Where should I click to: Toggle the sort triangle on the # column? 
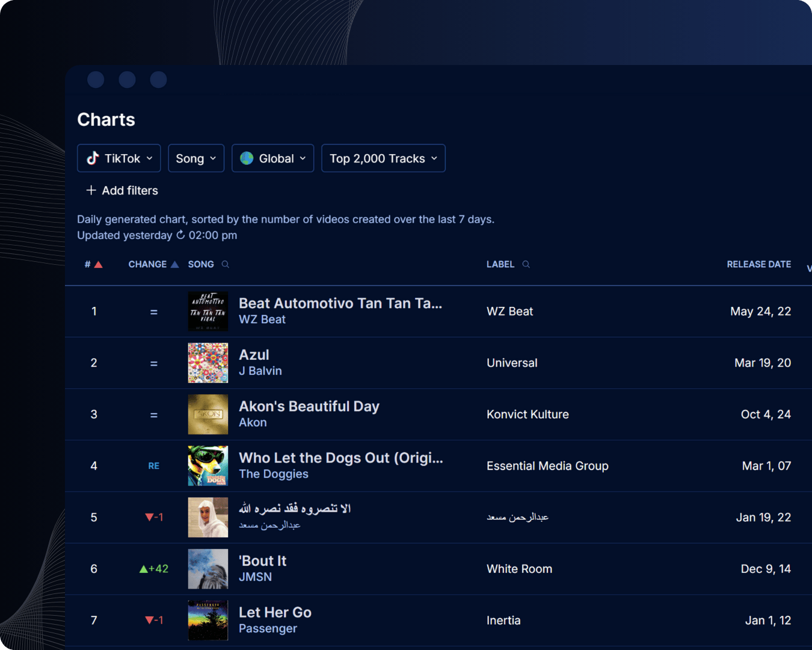click(x=99, y=264)
